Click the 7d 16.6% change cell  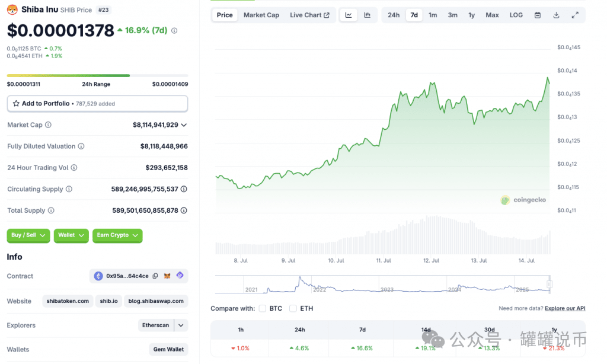coord(362,348)
